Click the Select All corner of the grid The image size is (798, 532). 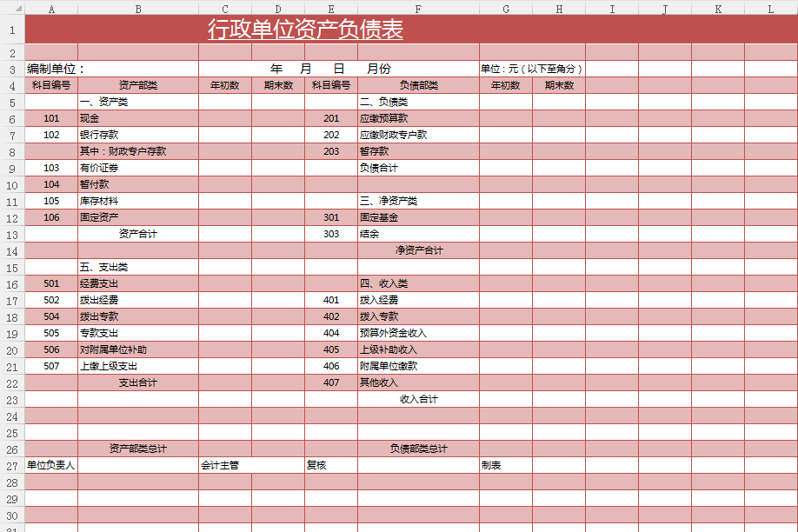12,8
